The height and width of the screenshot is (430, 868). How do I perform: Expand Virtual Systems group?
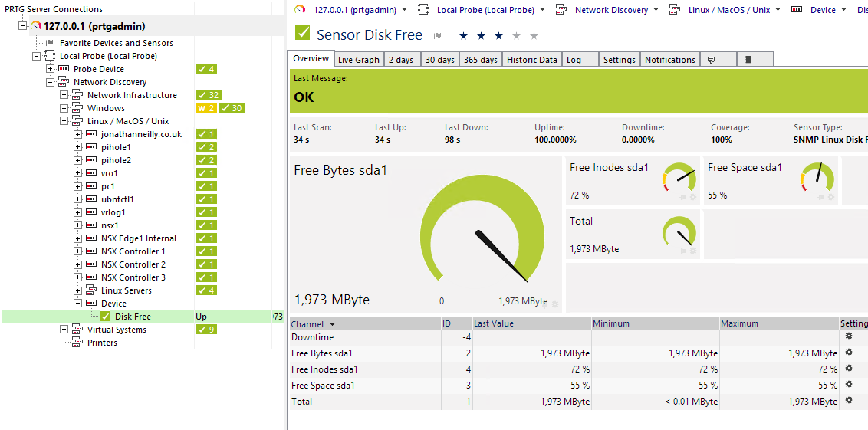click(64, 330)
